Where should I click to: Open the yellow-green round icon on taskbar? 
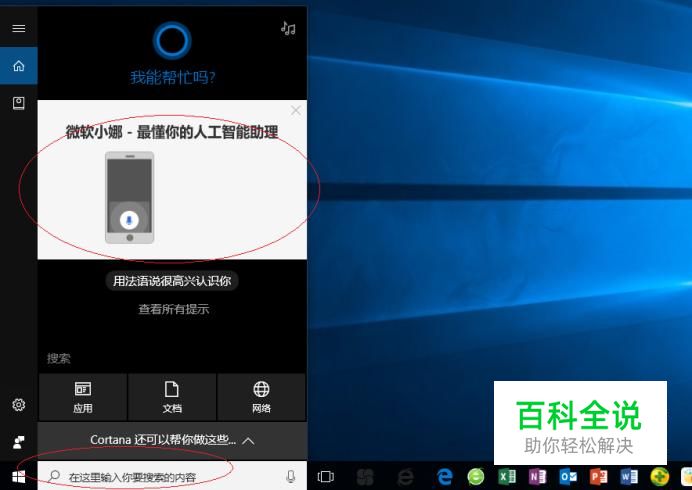click(x=660, y=477)
